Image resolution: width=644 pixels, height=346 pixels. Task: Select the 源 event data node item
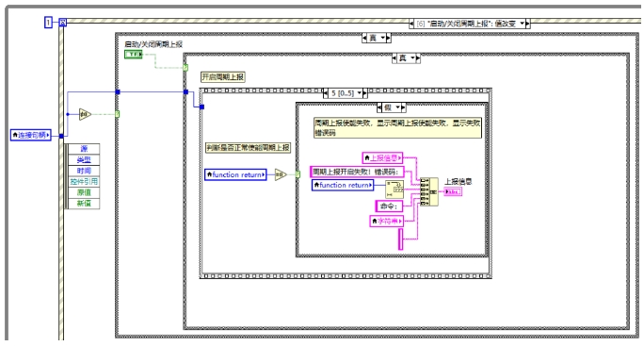84,149
